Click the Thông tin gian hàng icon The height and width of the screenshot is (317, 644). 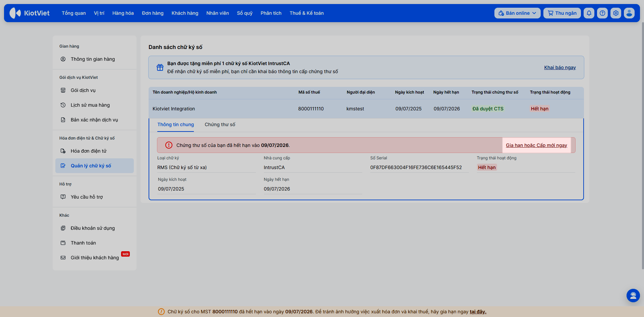point(63,59)
